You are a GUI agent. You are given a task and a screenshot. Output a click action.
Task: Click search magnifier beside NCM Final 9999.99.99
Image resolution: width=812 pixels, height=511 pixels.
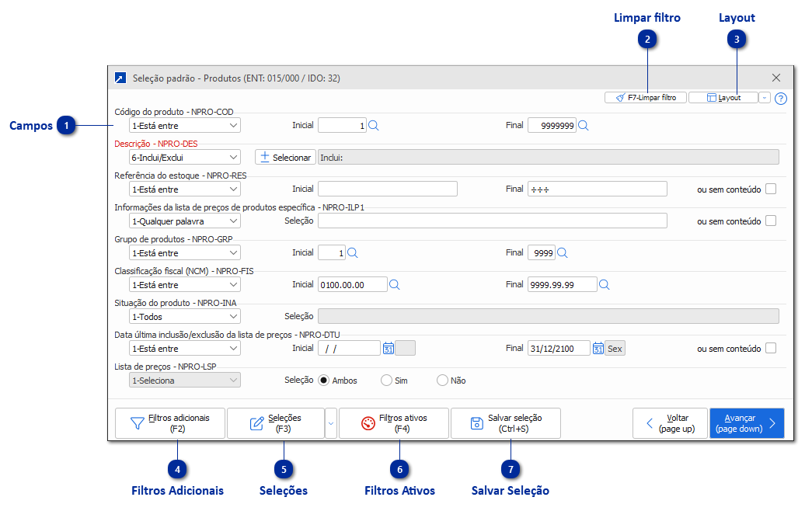click(x=605, y=285)
